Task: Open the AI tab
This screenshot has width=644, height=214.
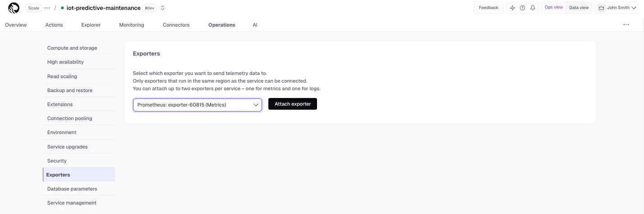Action: [255, 25]
